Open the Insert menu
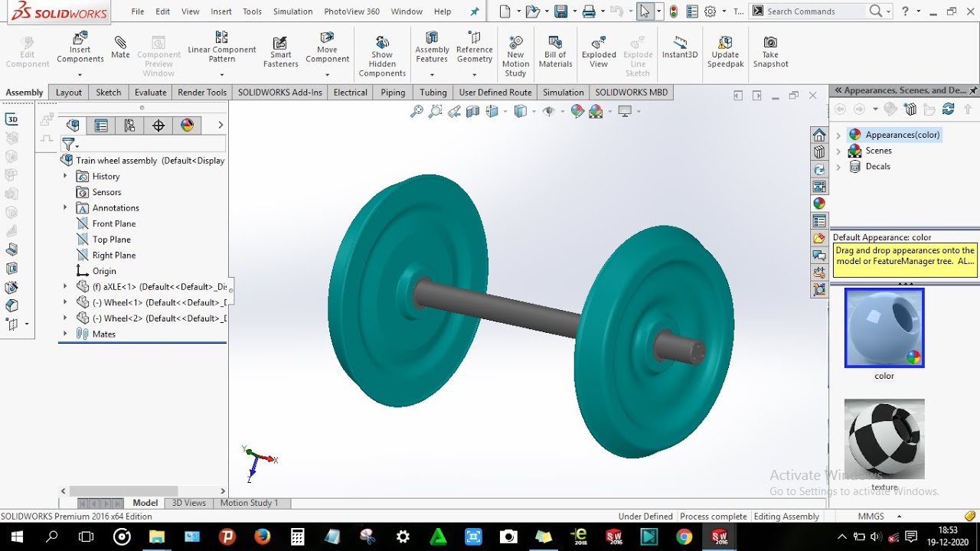The height and width of the screenshot is (551, 980). (221, 11)
